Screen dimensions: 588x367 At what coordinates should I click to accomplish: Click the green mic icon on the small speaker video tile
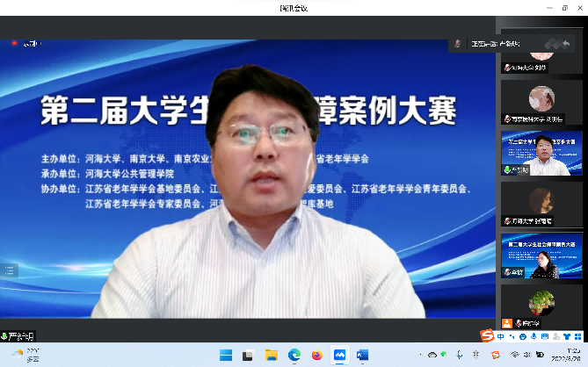507,170
